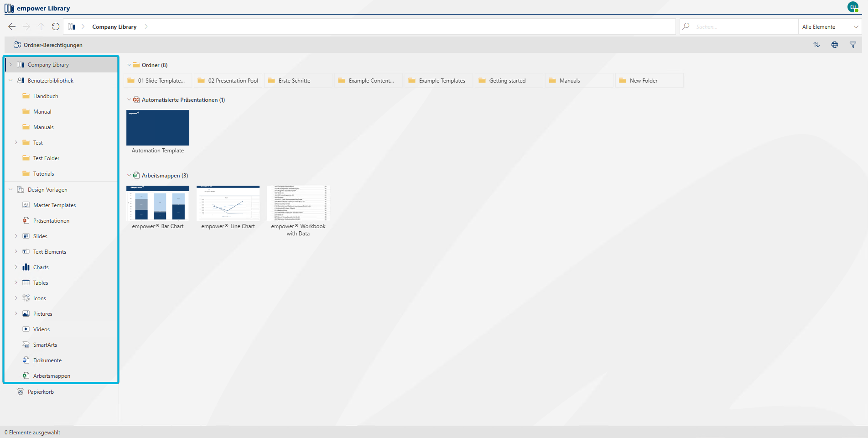
Task: Click the library root icon in breadcrumb
Action: [x=72, y=26]
